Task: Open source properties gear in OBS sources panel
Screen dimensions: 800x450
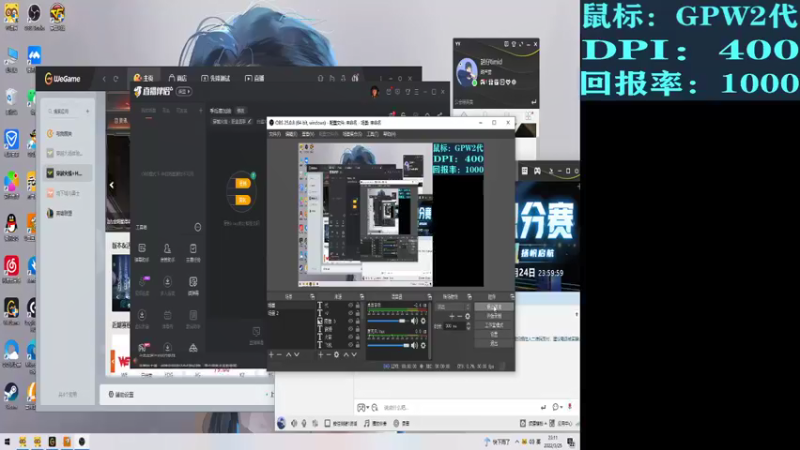Action: (336, 355)
